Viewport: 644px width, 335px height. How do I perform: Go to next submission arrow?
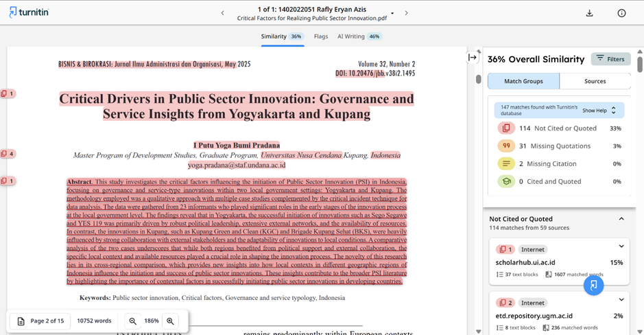(406, 13)
